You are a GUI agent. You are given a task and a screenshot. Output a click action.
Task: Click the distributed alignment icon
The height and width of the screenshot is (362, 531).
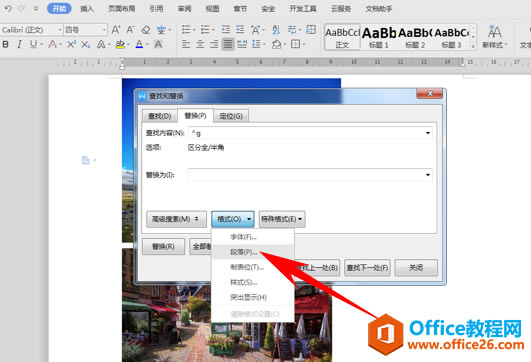coord(242,44)
